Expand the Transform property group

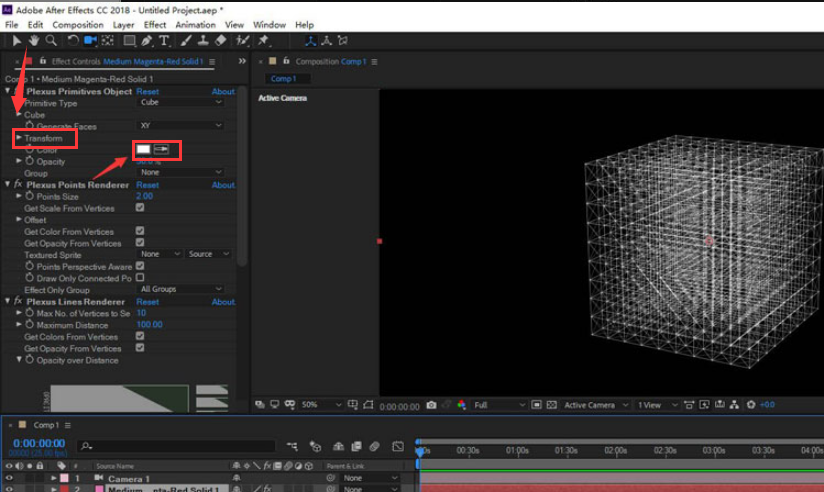pos(18,138)
